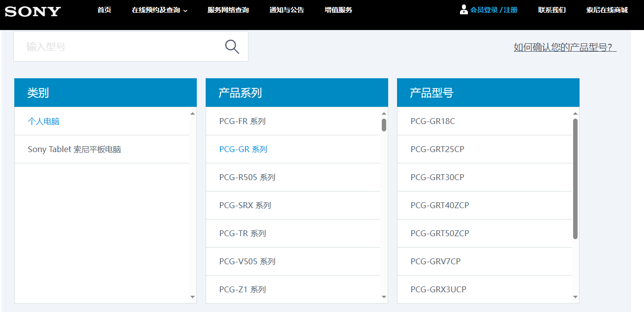
Task: Click the down arrow on 类别 scrollbar
Action: click(192, 296)
